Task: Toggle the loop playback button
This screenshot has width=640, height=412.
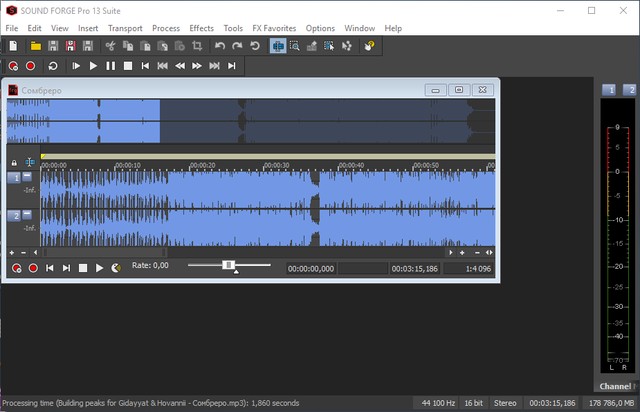Action: 52,66
